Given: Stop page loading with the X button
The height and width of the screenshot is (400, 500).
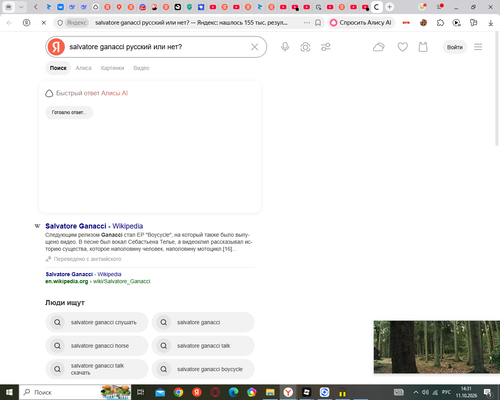Looking at the screenshot, I should 44,23.
